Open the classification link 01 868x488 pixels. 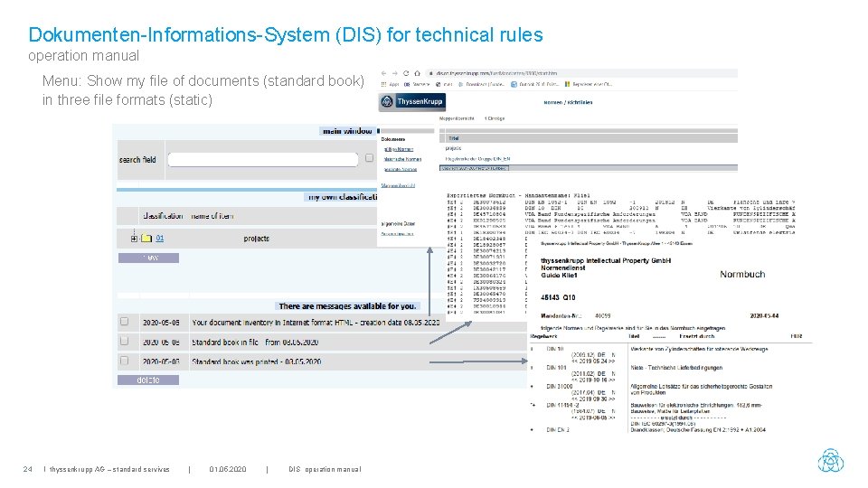click(x=159, y=239)
